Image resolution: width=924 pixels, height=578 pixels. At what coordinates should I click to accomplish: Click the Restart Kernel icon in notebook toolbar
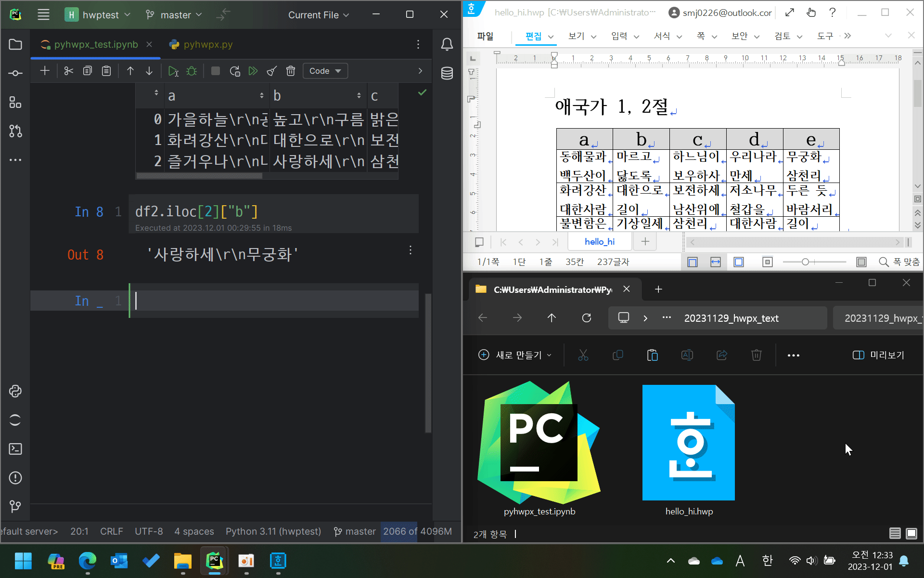coord(235,71)
